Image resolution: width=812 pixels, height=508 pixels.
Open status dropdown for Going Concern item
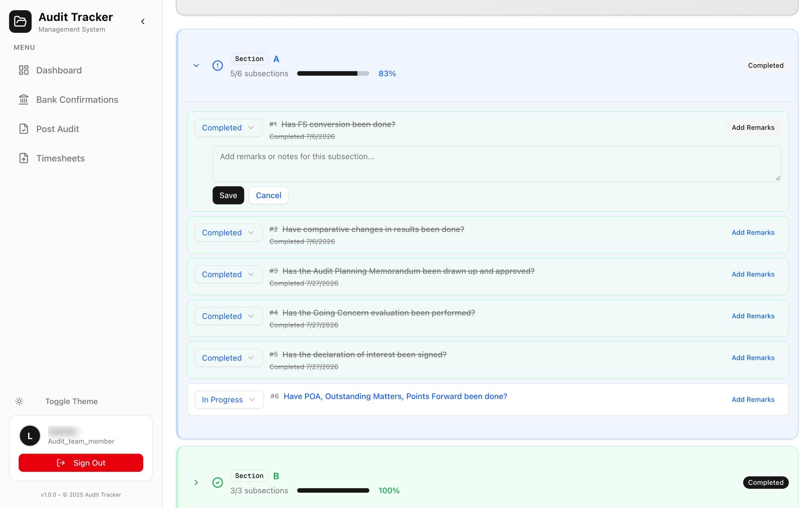click(228, 316)
